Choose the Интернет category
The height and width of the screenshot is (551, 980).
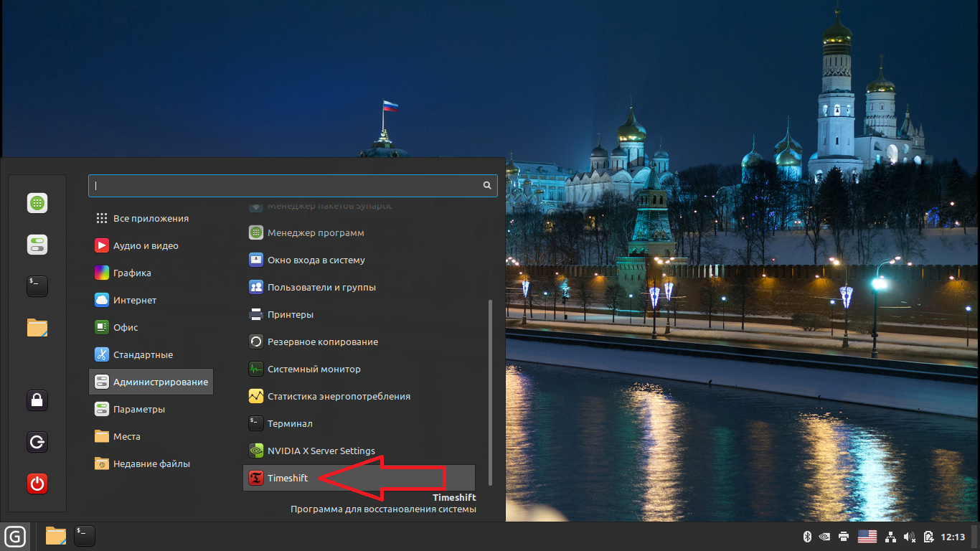[134, 300]
